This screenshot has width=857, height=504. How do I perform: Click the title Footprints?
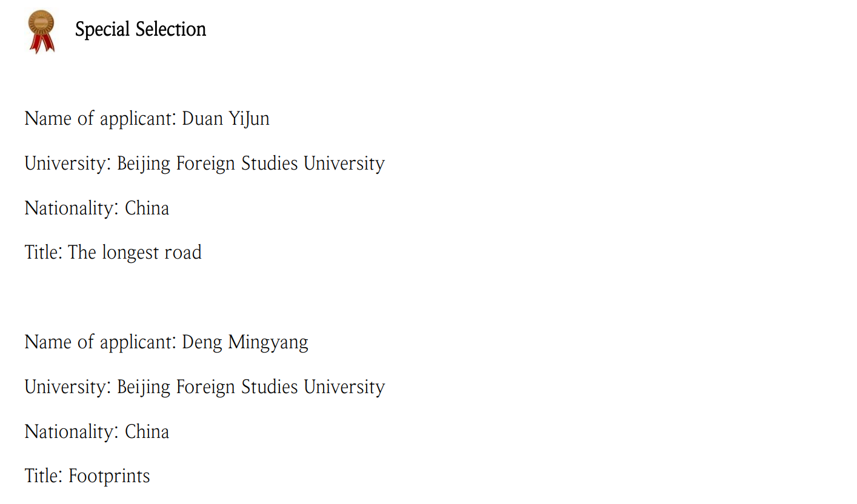(x=110, y=476)
